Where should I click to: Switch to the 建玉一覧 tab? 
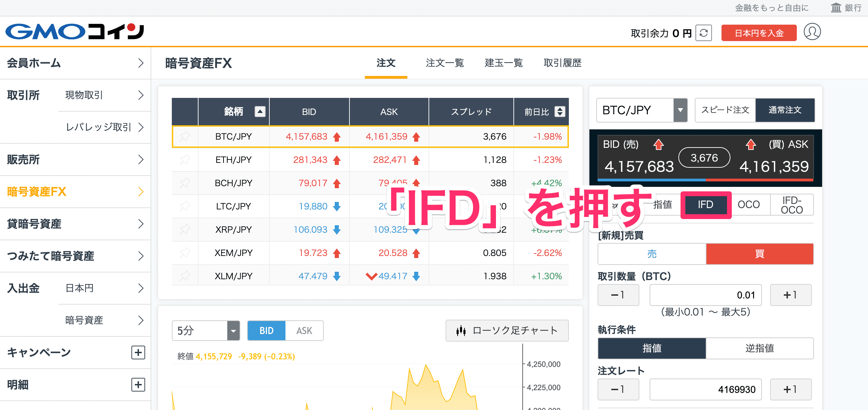tap(503, 63)
